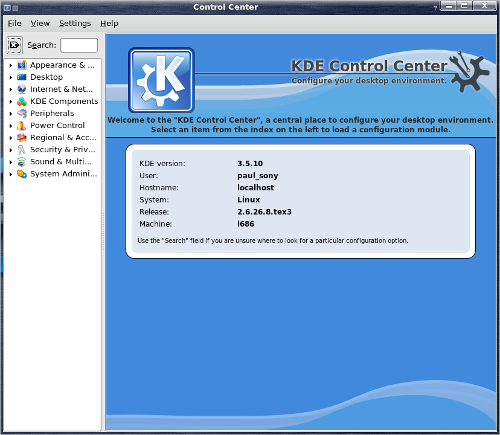Open the File menu
500x435 pixels.
click(x=15, y=23)
